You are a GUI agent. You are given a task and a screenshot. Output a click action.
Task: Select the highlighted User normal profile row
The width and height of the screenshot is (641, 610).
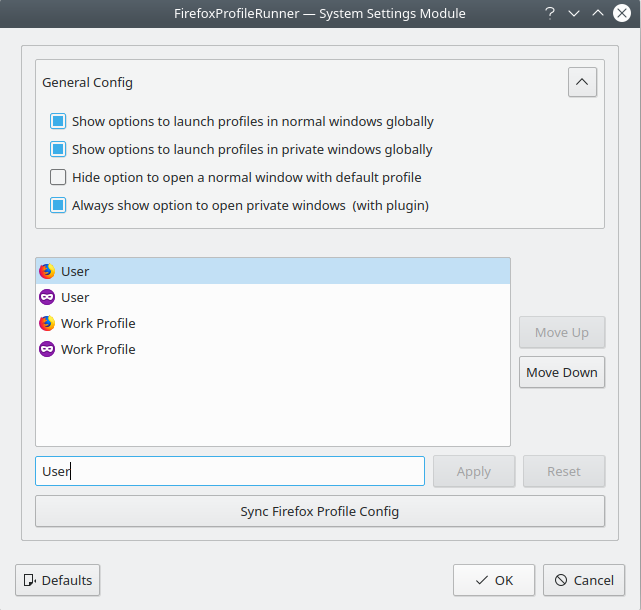(x=273, y=271)
